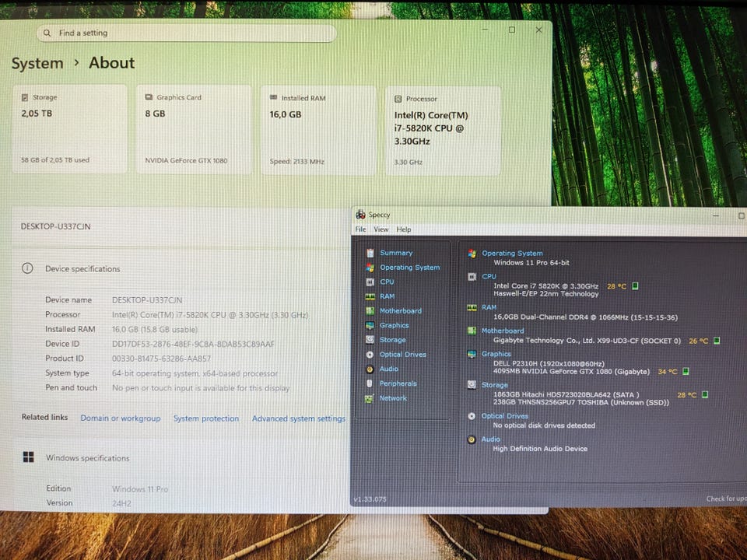
Task: Click the Hitachi HDS723020BLA642 drive entry
Action: point(566,395)
